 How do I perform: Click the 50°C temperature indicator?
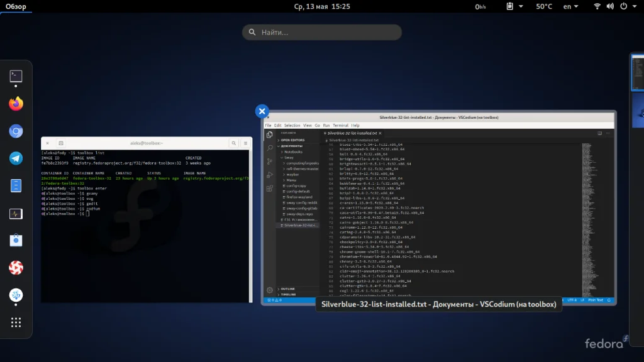click(x=544, y=6)
